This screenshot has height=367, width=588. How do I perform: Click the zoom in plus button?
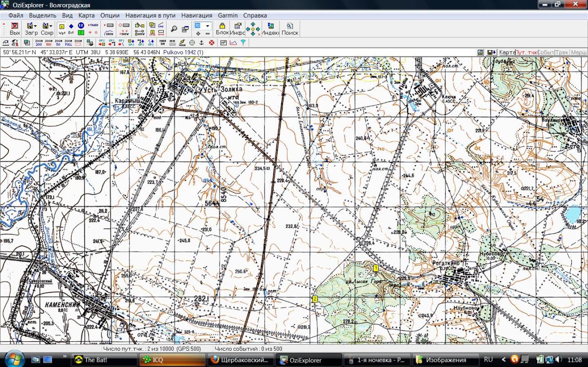tap(198, 33)
